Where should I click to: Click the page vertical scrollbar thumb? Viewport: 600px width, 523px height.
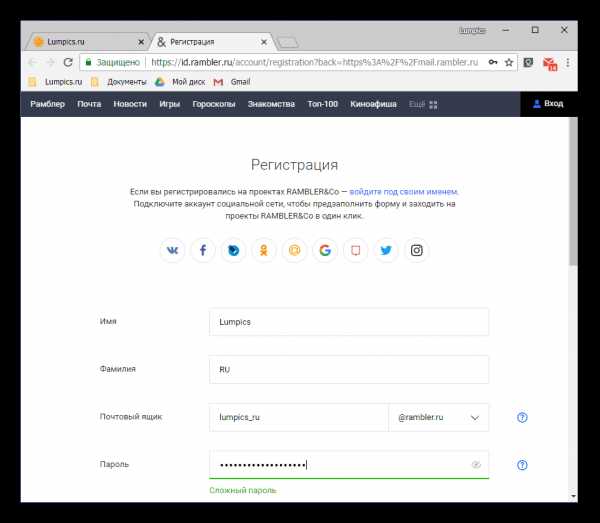(x=573, y=191)
